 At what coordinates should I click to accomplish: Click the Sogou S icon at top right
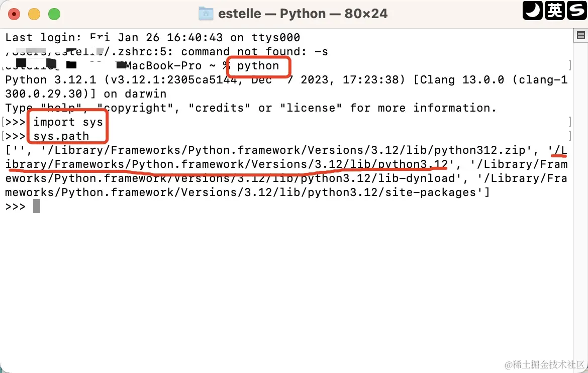[x=577, y=10]
